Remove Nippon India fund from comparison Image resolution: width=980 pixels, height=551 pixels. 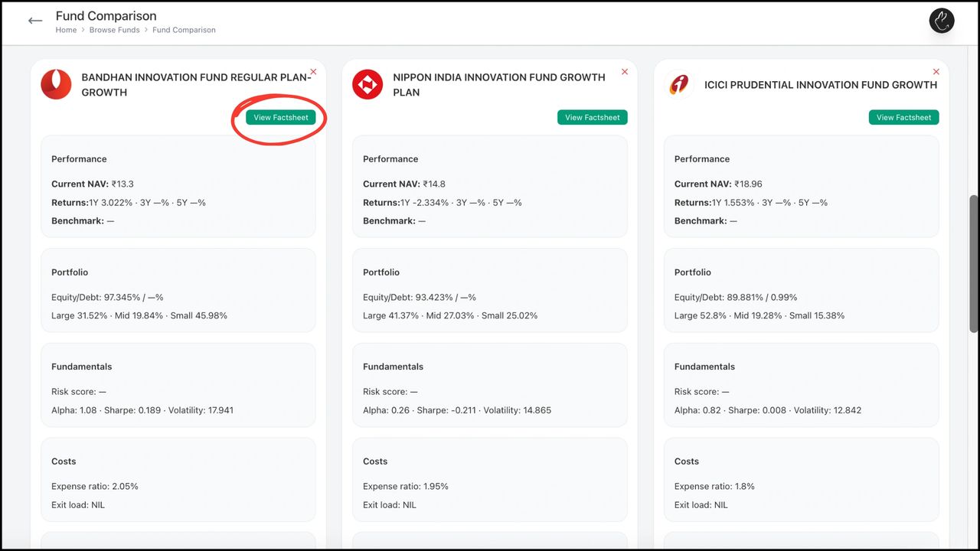[x=625, y=71]
